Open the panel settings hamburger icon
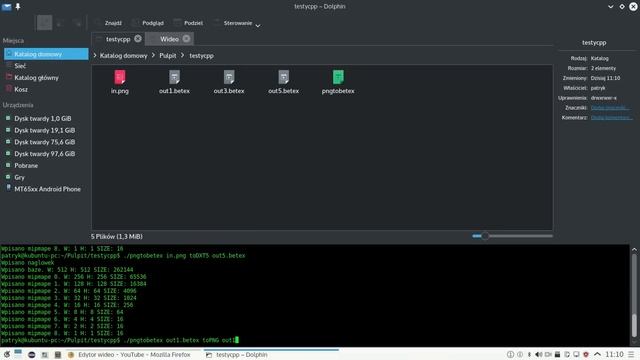The image size is (640, 360). (631, 355)
